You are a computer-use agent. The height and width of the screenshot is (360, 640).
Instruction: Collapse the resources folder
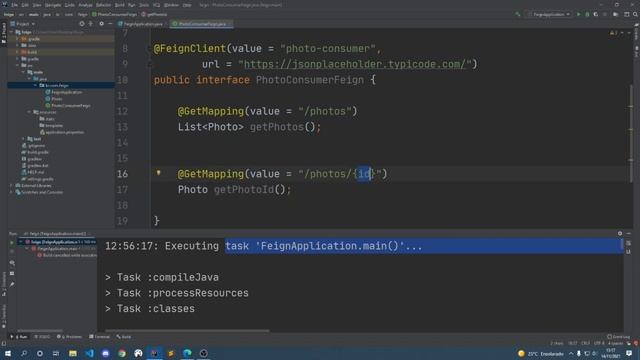(x=29, y=112)
